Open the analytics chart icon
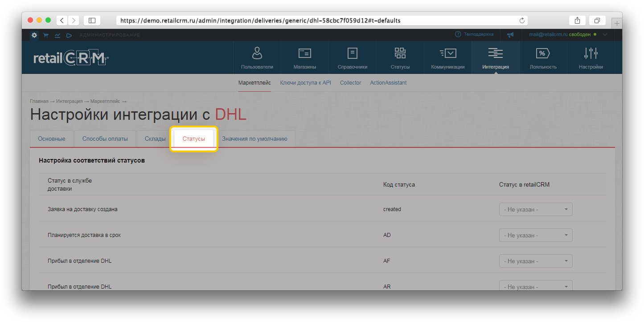644x322 pixels. (57, 35)
